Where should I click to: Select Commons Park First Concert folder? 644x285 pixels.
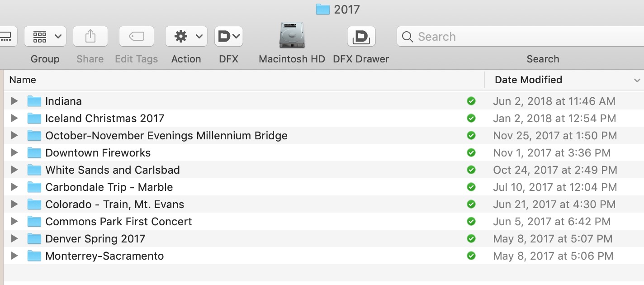pyautogui.click(x=118, y=222)
